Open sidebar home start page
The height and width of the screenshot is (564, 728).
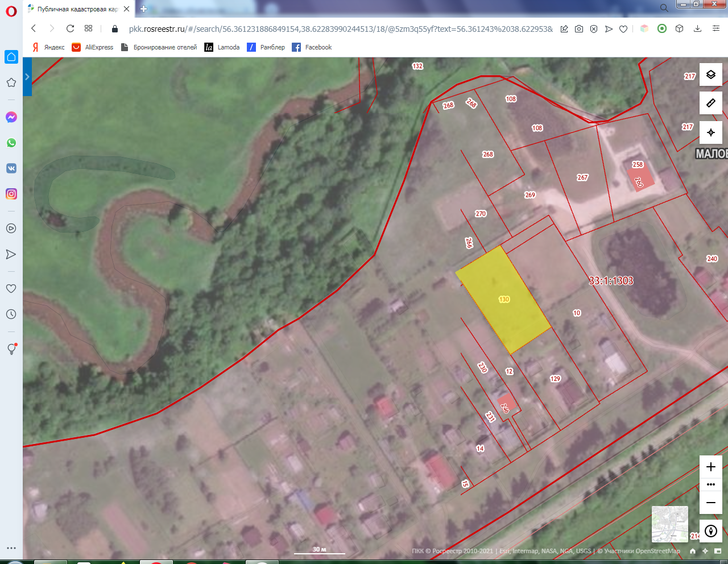tap(11, 57)
